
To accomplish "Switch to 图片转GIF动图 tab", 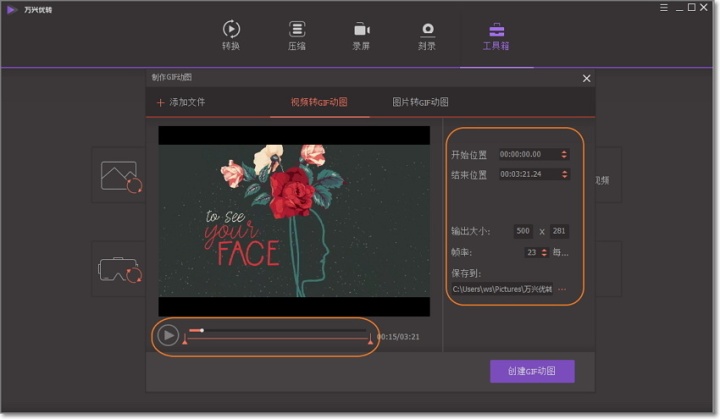I will pos(420,102).
